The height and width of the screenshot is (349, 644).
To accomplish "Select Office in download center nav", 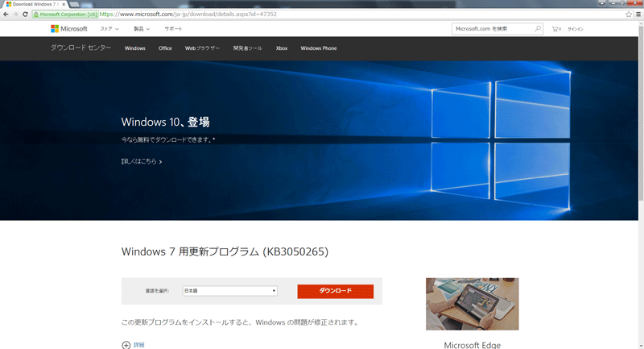I will coord(165,48).
